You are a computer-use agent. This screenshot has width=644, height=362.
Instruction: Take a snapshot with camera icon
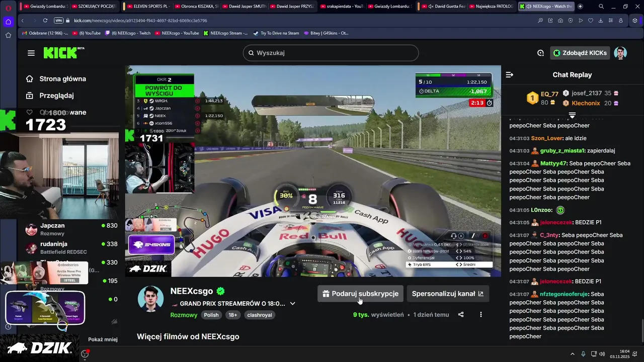point(560,21)
